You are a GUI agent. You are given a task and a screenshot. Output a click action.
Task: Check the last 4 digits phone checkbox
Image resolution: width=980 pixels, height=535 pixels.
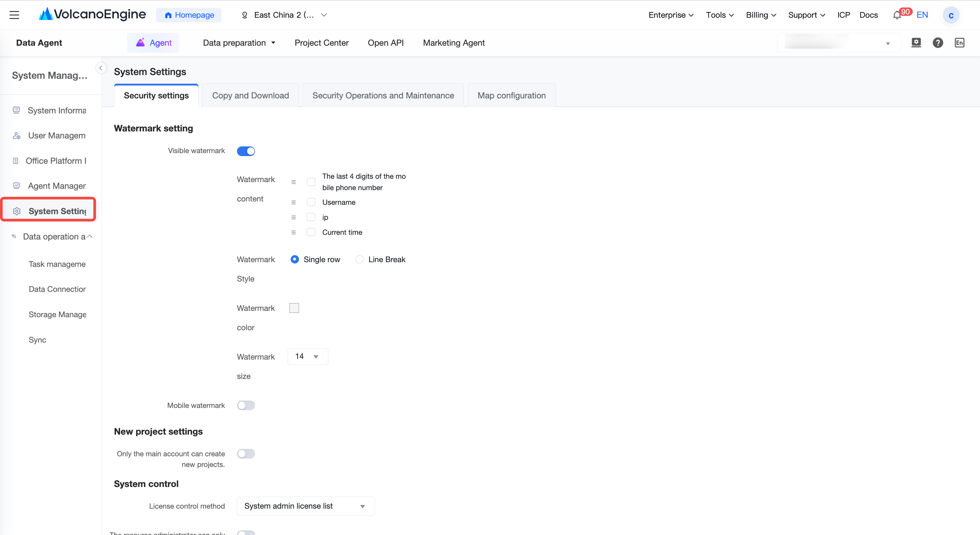tap(311, 182)
